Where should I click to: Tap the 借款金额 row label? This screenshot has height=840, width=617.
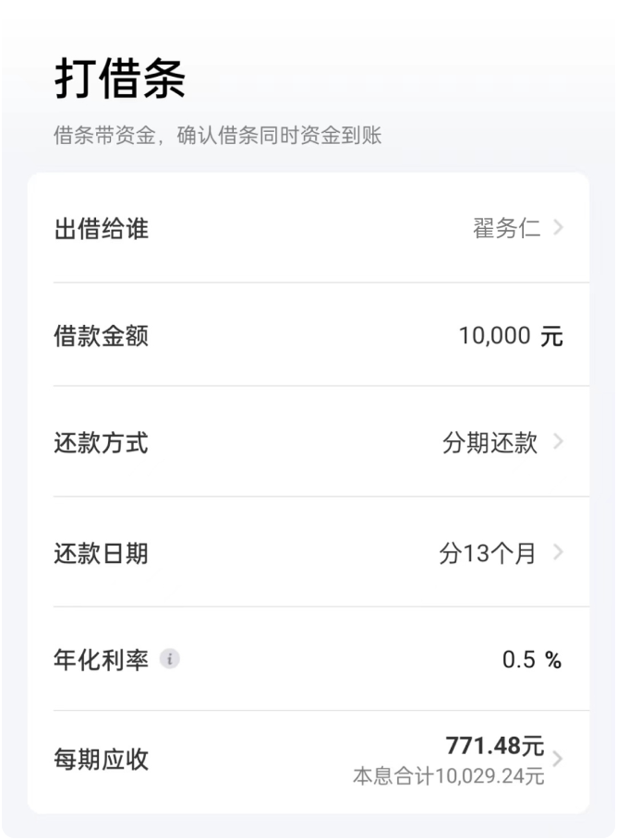click(101, 336)
